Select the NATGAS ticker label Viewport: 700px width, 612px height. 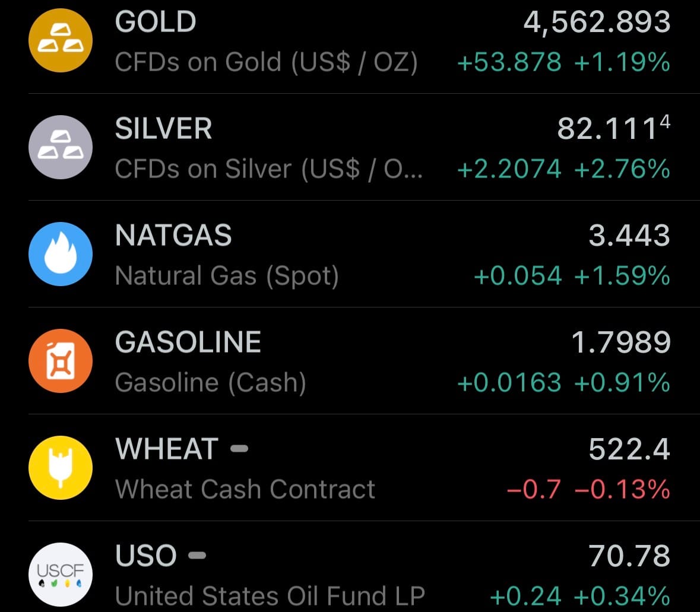pyautogui.click(x=173, y=236)
